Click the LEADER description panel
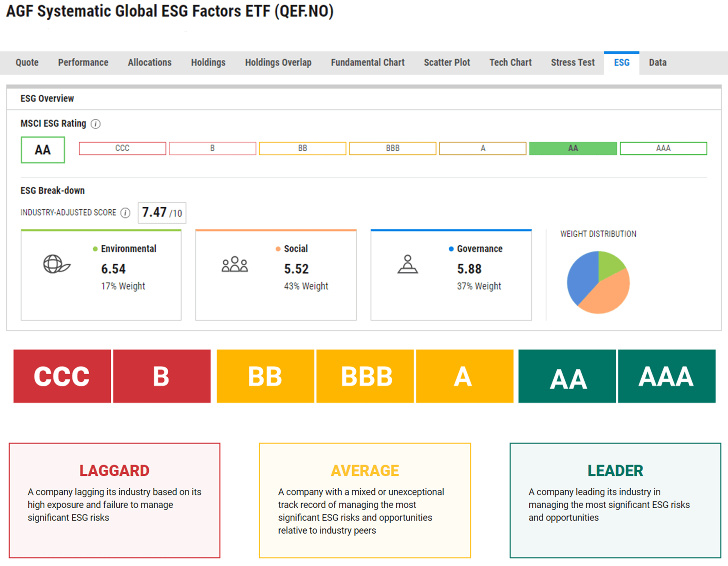Image resolution: width=728 pixels, height=566 pixels. (615, 500)
